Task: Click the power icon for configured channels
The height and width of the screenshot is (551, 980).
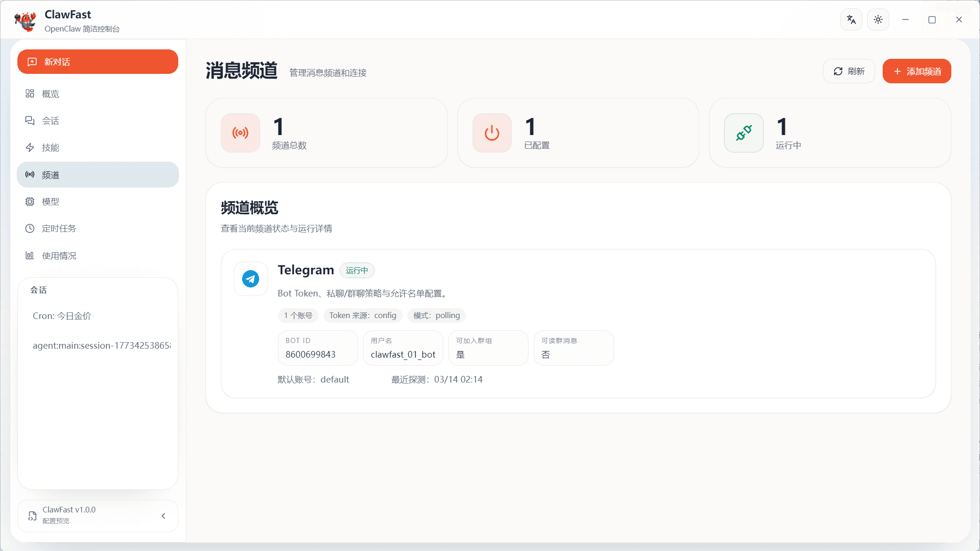Action: [492, 133]
